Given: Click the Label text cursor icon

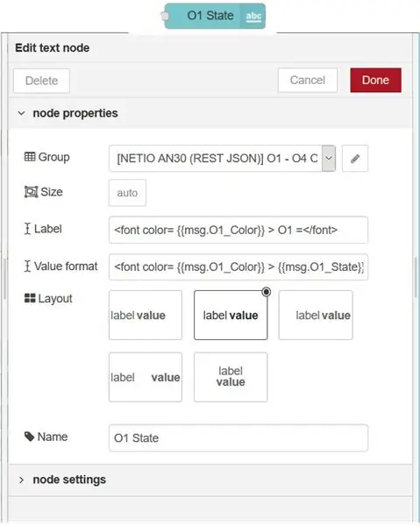Looking at the screenshot, I should (x=27, y=229).
